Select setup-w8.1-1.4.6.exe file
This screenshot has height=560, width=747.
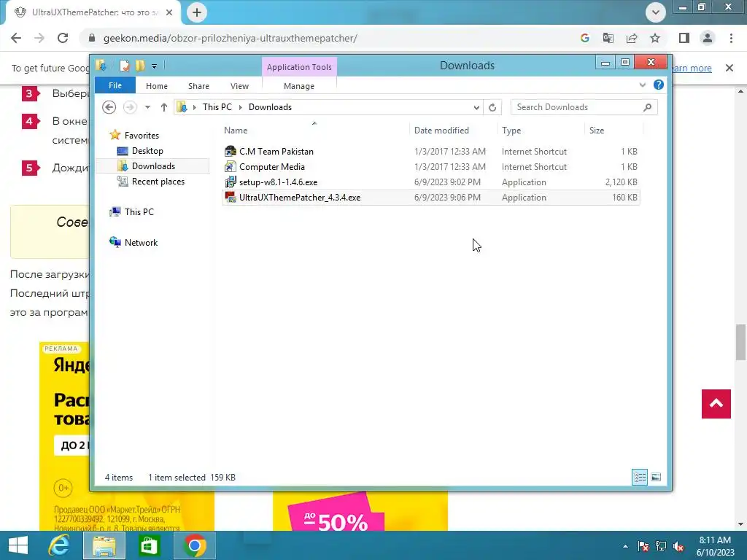click(x=430, y=182)
